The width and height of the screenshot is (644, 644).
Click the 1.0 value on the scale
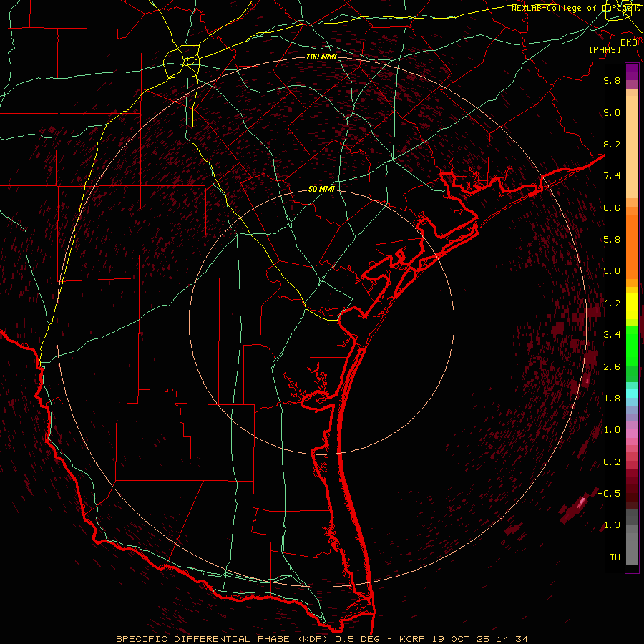(x=612, y=430)
